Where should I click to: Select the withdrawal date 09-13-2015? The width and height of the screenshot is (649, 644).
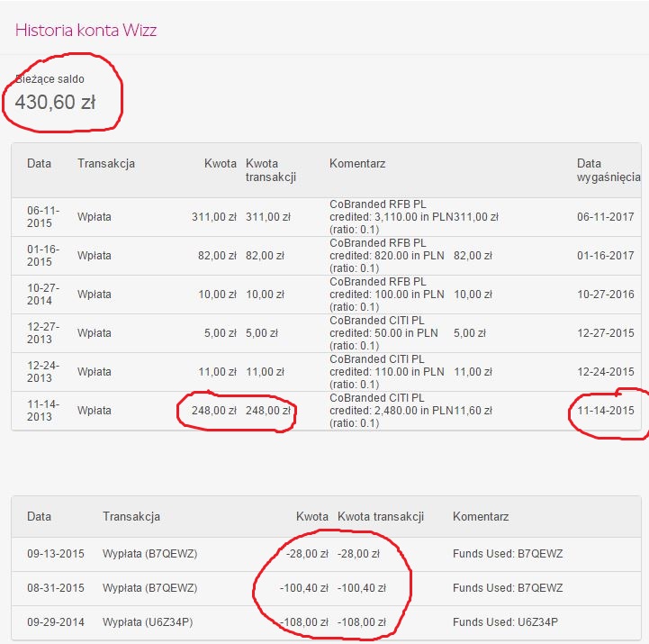coord(56,554)
